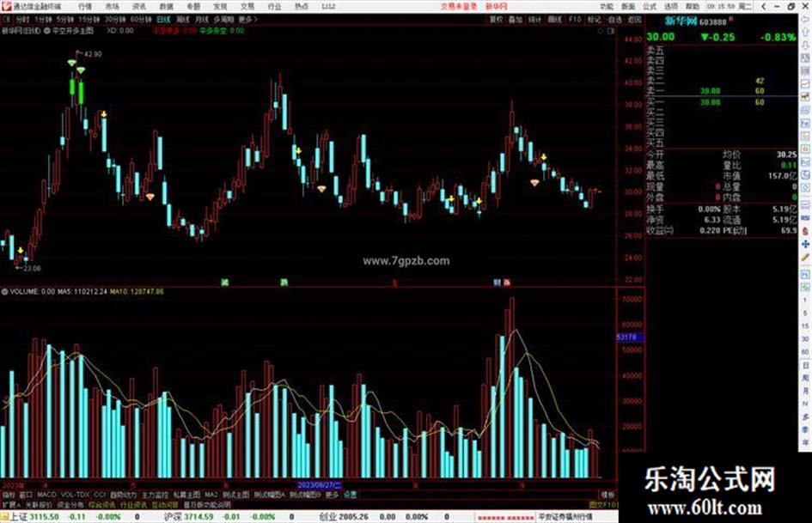The height and width of the screenshot is (523, 812).
Task: Switch to the 1分钟 period
Action: pyautogui.click(x=43, y=19)
